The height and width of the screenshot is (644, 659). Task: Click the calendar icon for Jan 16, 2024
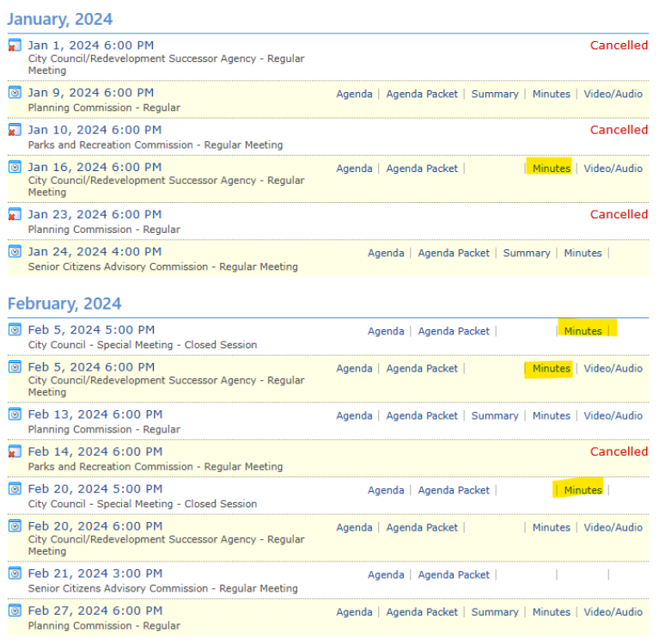(15, 167)
